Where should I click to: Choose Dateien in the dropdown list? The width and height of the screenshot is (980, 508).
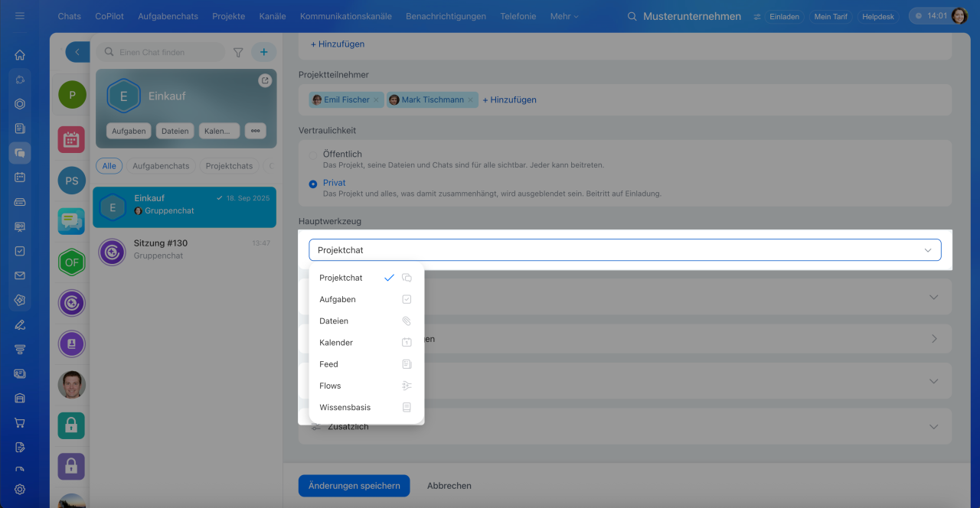click(x=366, y=321)
